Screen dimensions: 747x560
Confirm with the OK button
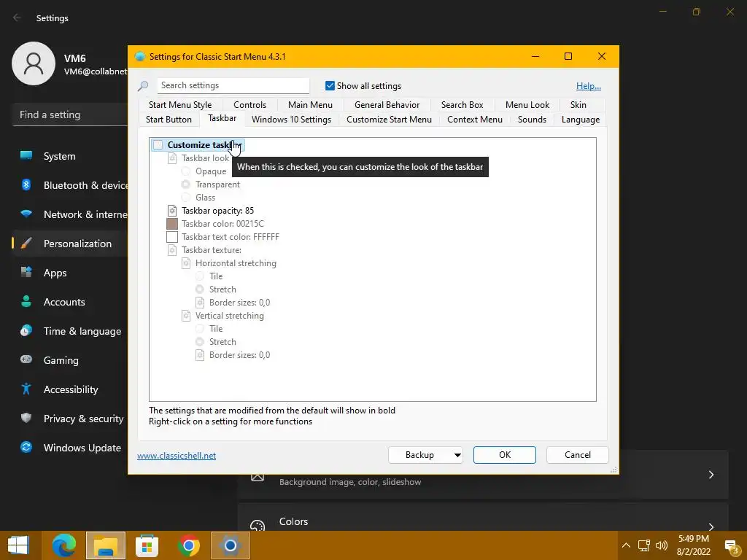click(x=505, y=455)
